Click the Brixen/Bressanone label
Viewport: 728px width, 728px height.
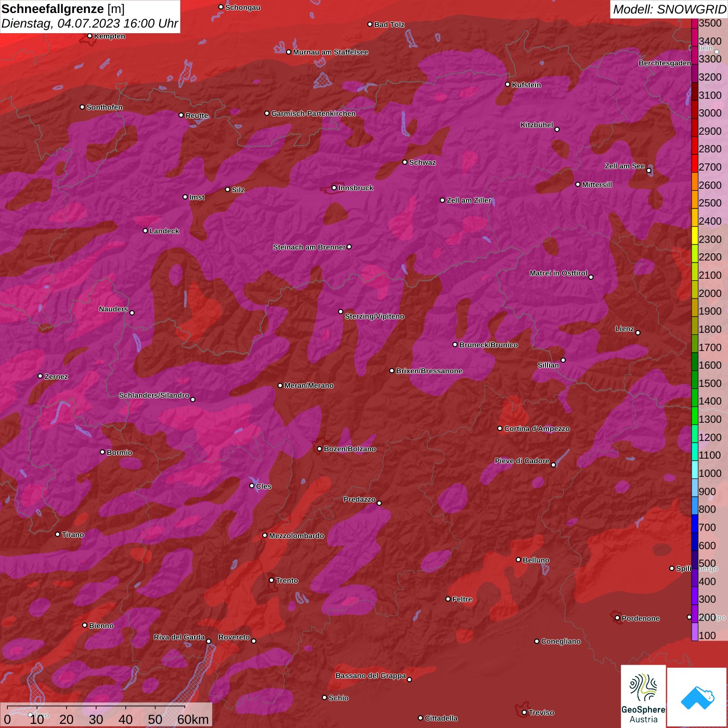[x=429, y=371]
